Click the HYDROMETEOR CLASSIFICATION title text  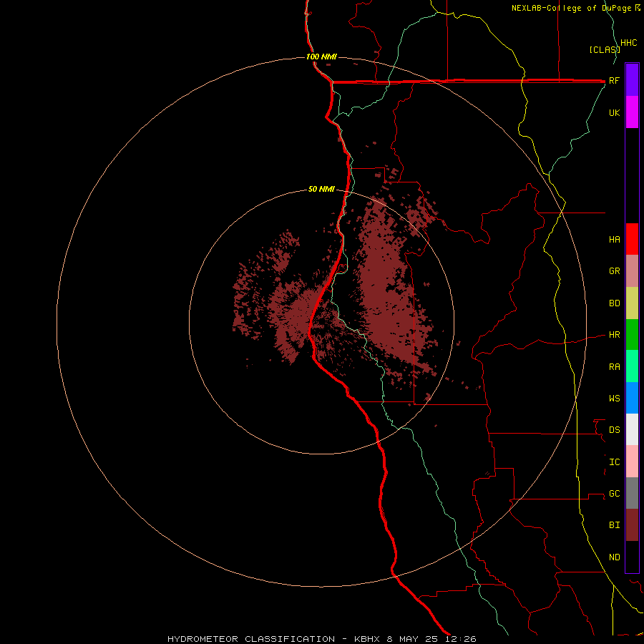(x=251, y=639)
